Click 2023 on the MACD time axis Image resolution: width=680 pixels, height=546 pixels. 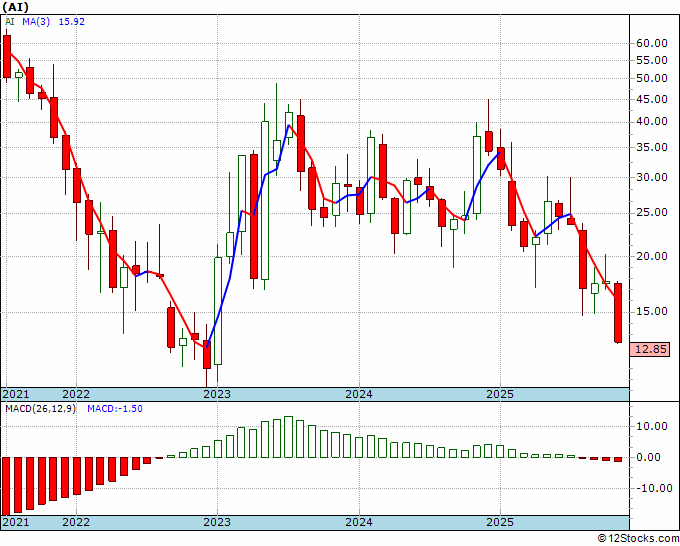pyautogui.click(x=218, y=522)
